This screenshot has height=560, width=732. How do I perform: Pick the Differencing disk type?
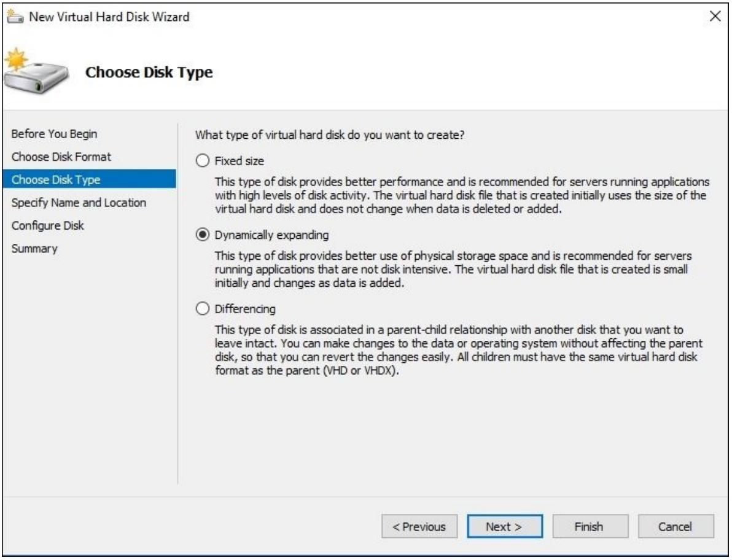click(202, 308)
